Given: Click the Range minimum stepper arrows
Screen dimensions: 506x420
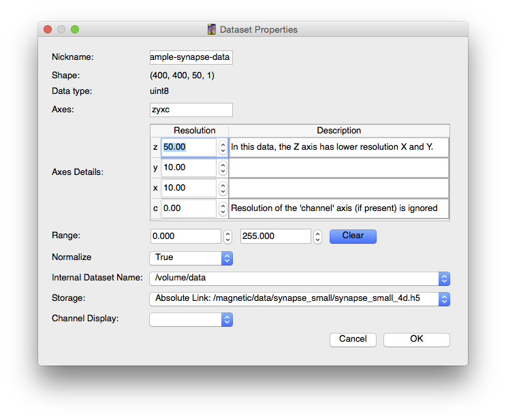Looking at the screenshot, I should 227,236.
